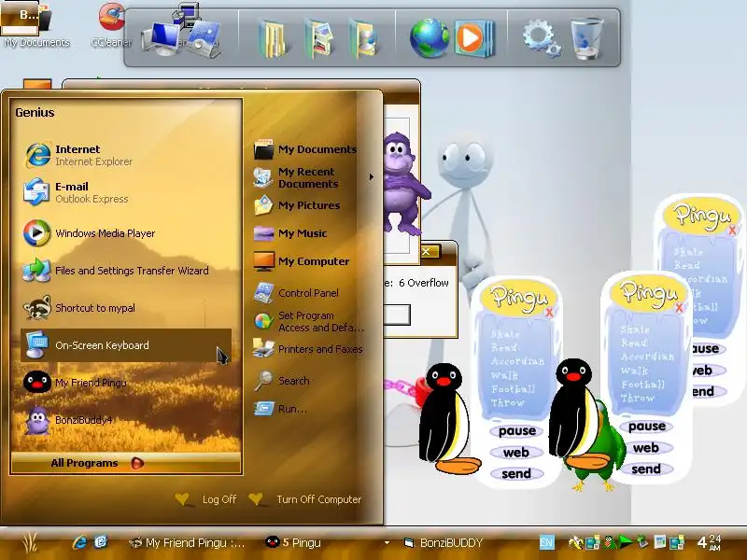Image resolution: width=747 pixels, height=560 pixels.
Task: Launch On-Screen Keyboard from Start menu
Action: tap(126, 345)
